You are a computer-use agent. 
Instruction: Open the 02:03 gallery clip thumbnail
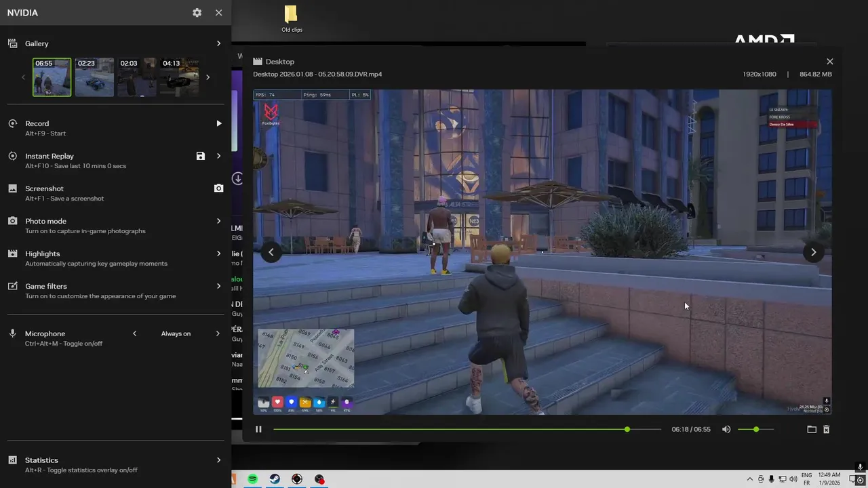coord(137,77)
